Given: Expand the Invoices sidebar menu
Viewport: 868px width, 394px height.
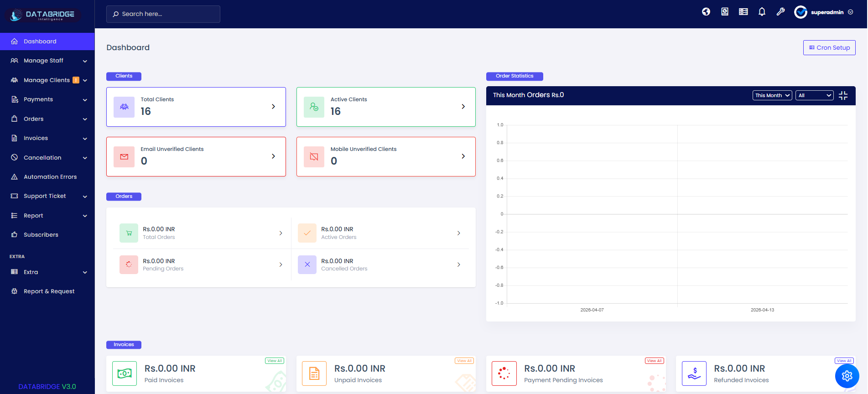Looking at the screenshot, I should [85, 138].
